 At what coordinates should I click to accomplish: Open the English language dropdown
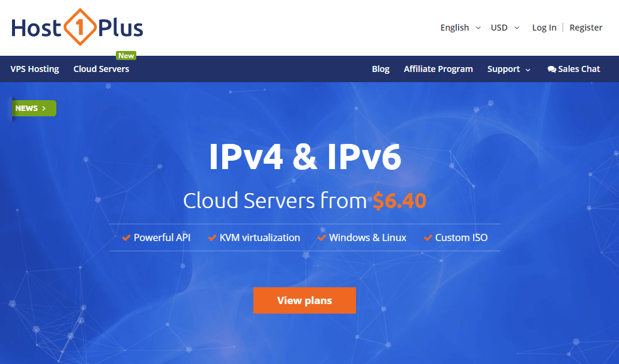[x=460, y=28]
